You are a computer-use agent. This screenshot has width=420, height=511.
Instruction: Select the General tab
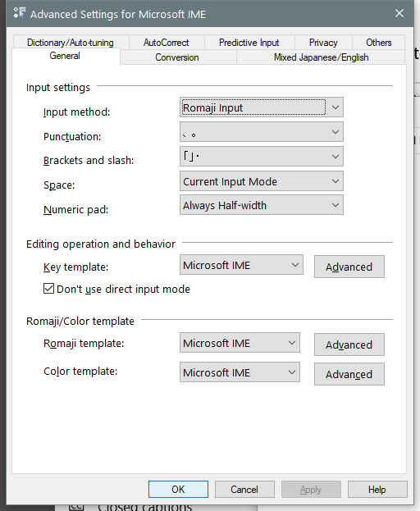65,56
